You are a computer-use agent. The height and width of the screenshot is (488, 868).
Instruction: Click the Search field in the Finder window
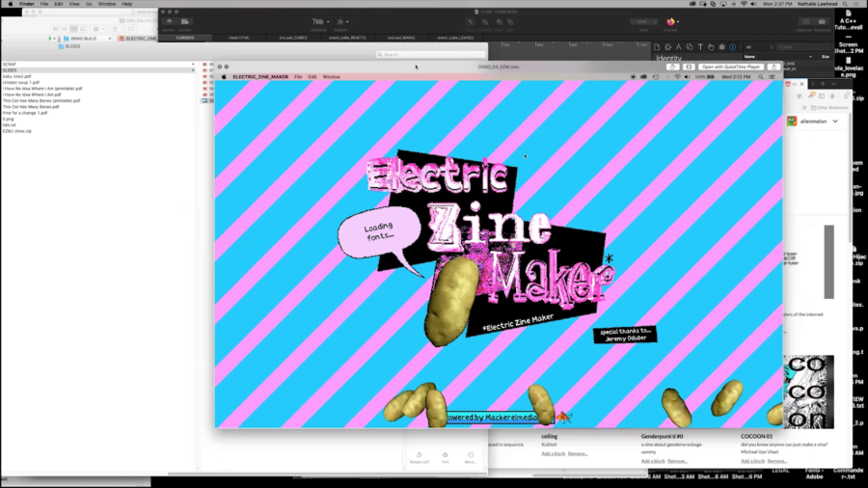[430, 55]
